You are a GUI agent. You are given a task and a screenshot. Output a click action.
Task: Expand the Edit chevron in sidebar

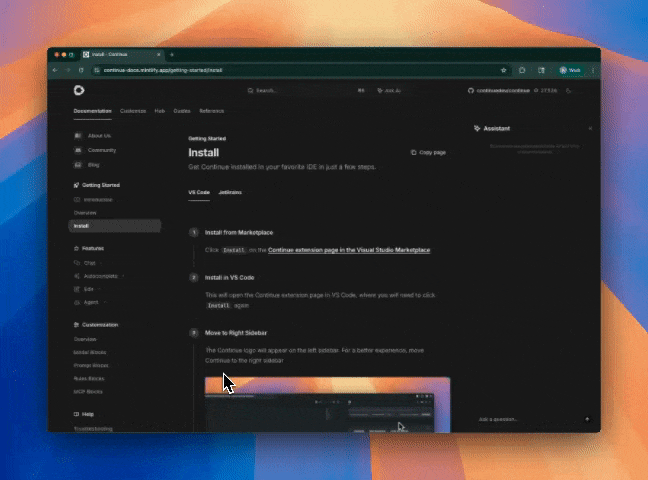pos(100,289)
